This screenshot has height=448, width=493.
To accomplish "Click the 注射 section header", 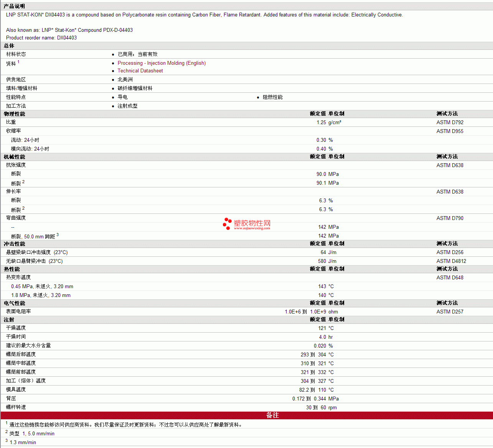I will click(x=9, y=320).
